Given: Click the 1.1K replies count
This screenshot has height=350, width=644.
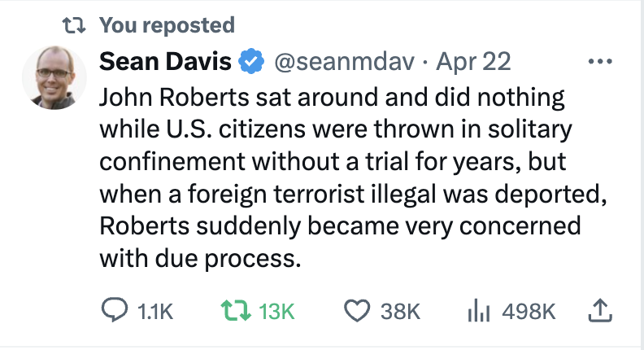Looking at the screenshot, I should tap(155, 312).
